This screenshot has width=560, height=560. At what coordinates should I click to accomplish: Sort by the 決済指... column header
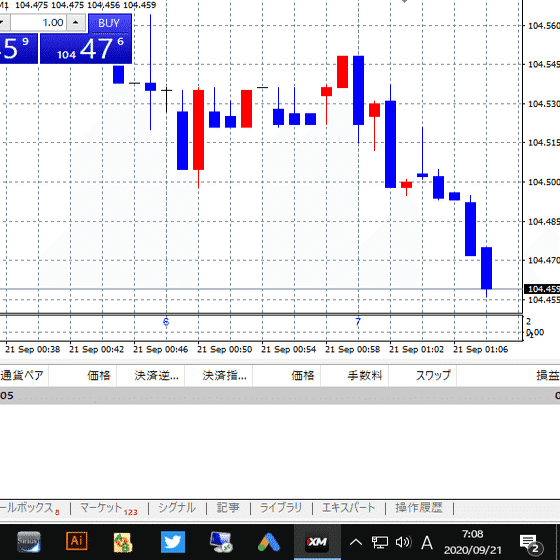(x=219, y=375)
